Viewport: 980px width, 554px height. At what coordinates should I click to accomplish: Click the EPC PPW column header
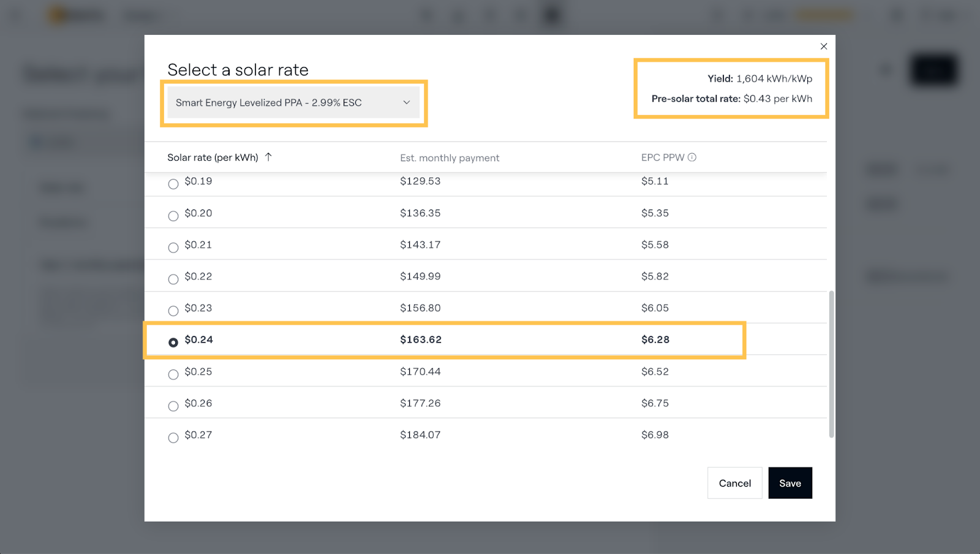coord(662,157)
